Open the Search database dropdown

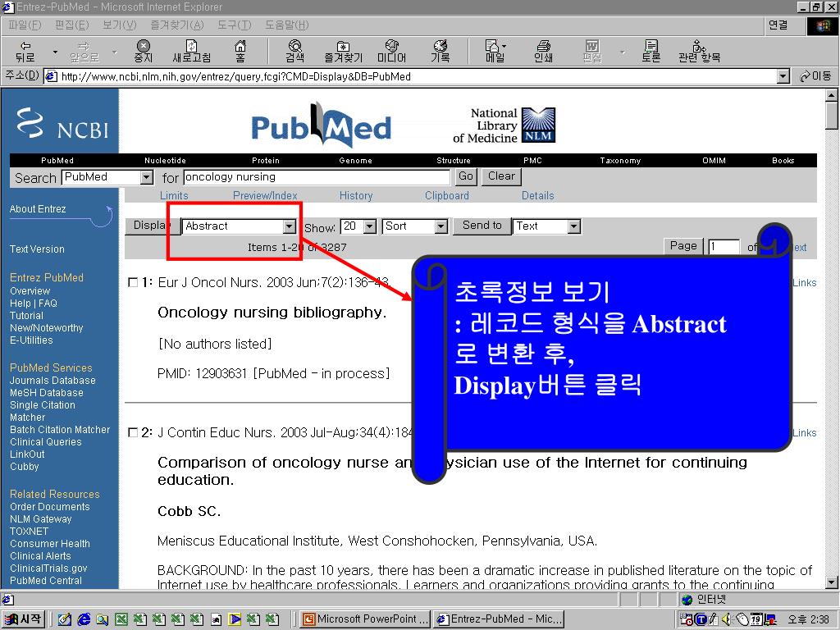click(146, 177)
